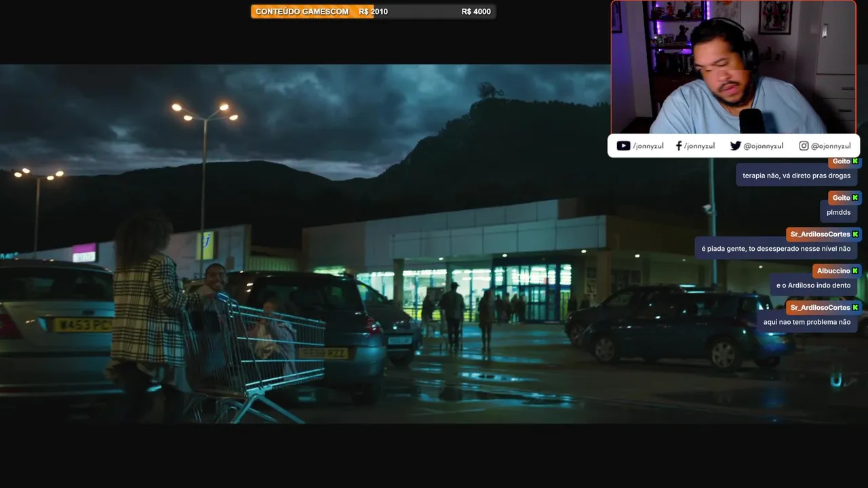Click badge next to Sr_ArdilosoCortes above 'é piada gente'
This screenshot has width=868, height=488.
(855, 235)
